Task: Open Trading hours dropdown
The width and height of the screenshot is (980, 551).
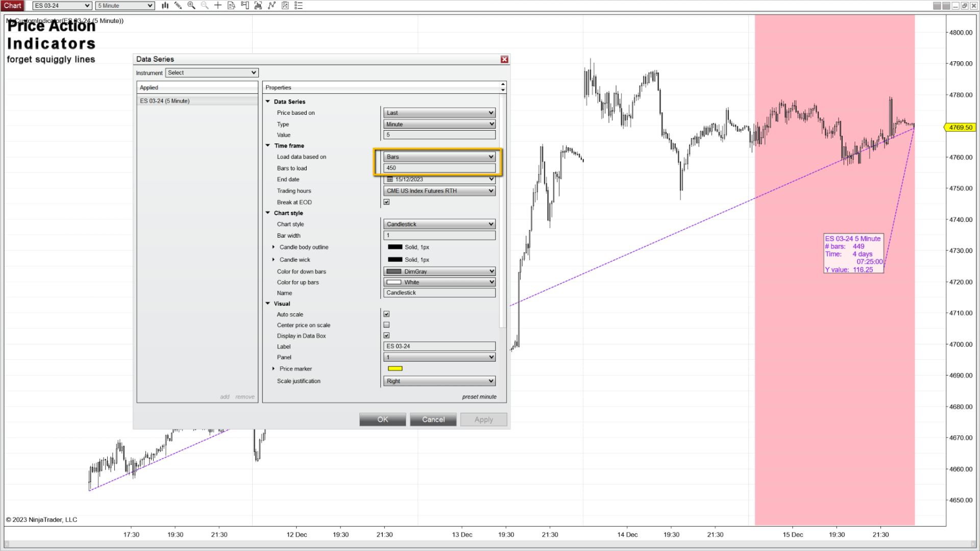Action: [x=439, y=191]
